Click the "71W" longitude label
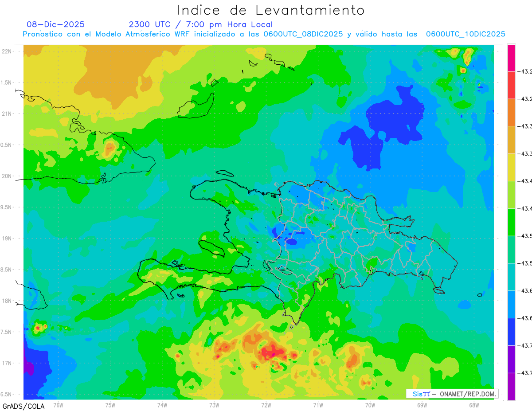This screenshot has height=411, width=532. pos(318,405)
